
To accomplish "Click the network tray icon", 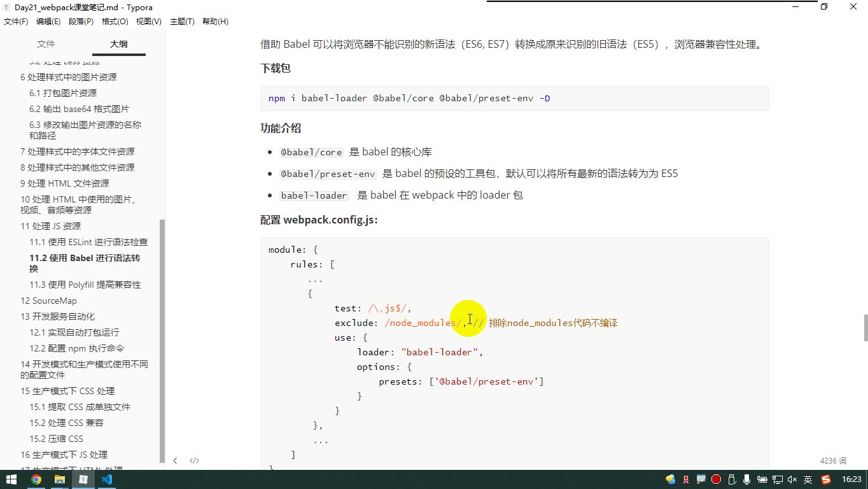I will click(778, 479).
